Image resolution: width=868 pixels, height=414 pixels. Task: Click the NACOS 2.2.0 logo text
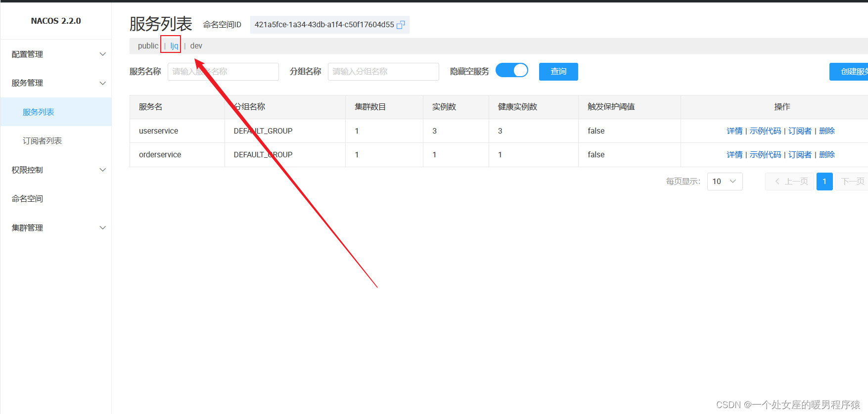56,21
